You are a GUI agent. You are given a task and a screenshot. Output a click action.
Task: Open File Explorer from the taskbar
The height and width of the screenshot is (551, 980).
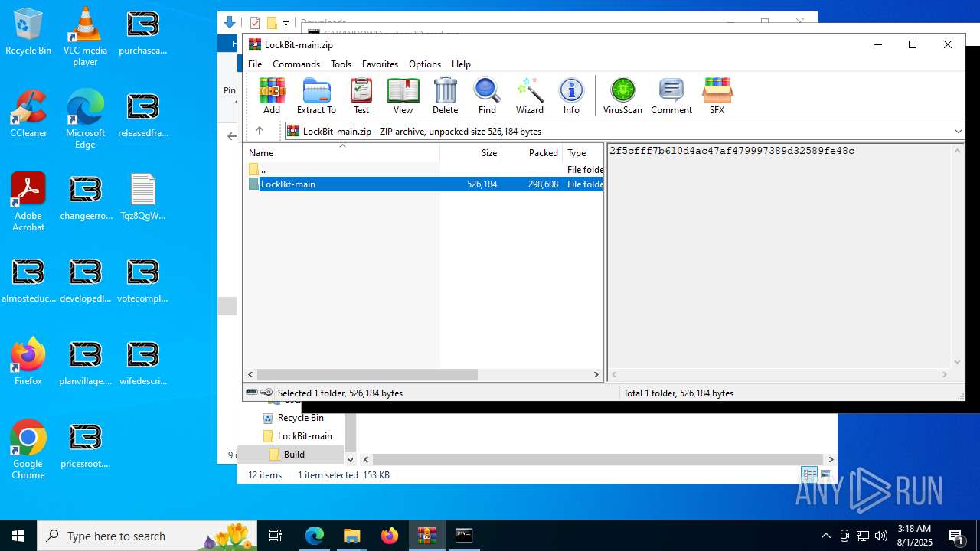click(x=351, y=536)
